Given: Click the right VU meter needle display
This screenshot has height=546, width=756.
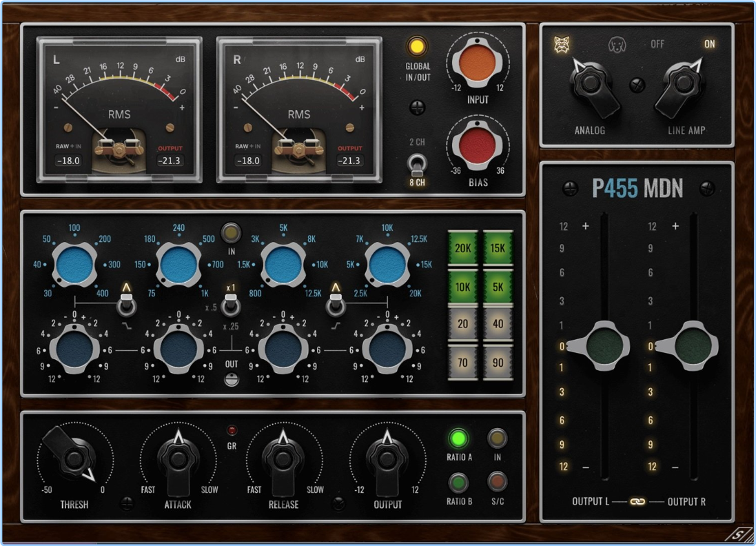Looking at the screenshot, I should point(299,109).
